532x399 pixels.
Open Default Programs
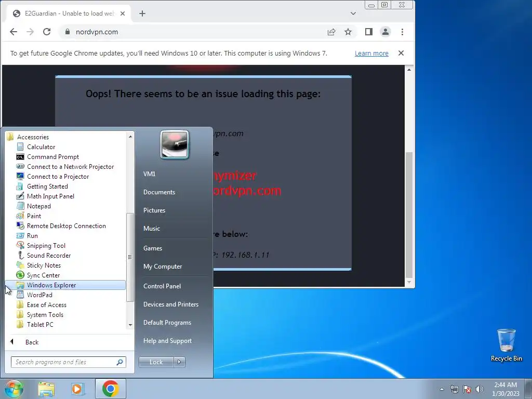(167, 323)
